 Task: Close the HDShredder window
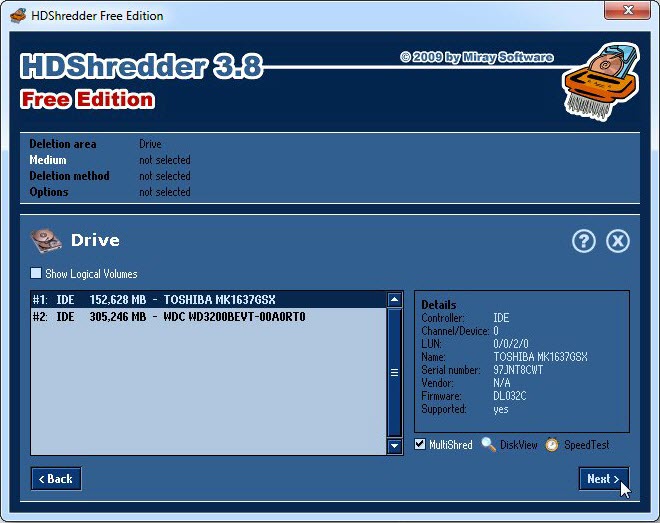(626, 13)
